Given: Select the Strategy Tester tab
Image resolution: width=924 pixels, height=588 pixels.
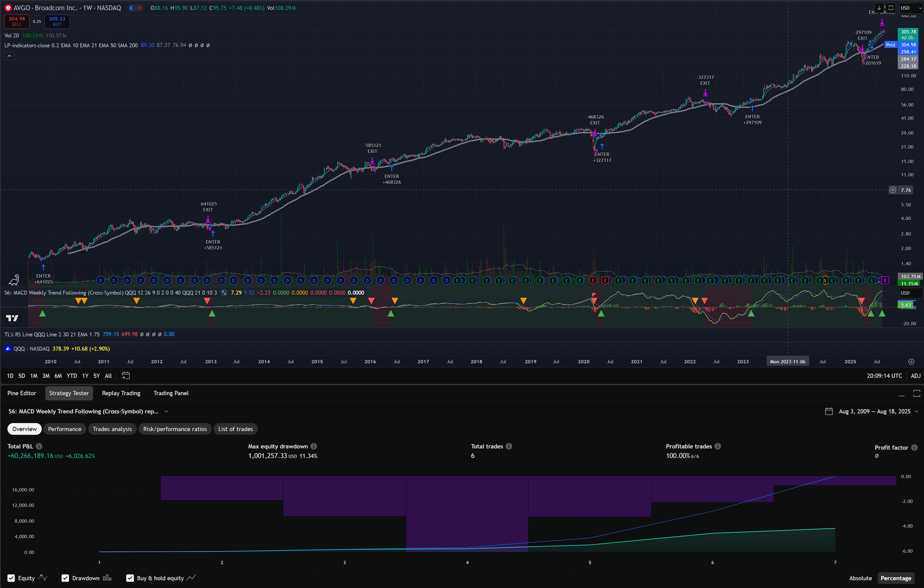Looking at the screenshot, I should (x=69, y=393).
